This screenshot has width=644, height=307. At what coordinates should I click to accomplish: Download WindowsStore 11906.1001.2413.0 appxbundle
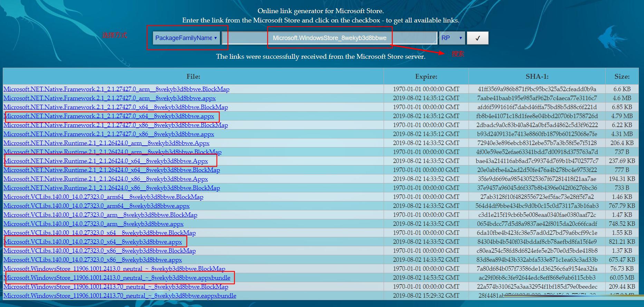[117, 278]
